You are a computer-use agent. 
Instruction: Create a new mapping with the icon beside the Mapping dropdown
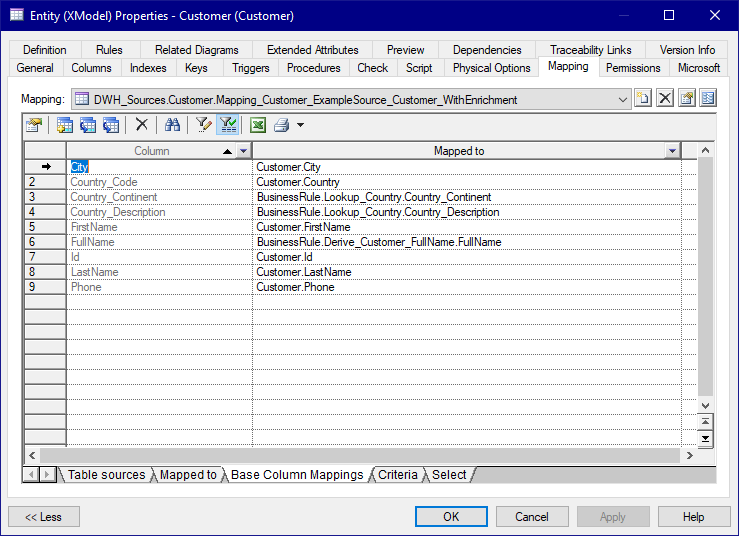tap(643, 99)
